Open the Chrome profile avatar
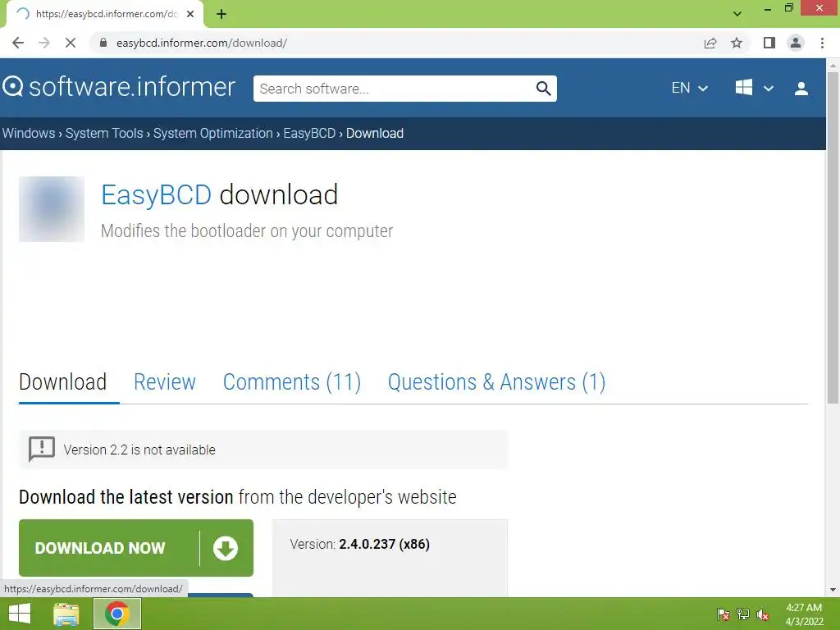 (x=796, y=43)
